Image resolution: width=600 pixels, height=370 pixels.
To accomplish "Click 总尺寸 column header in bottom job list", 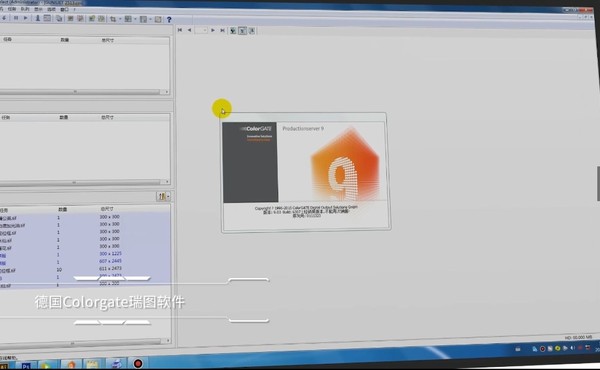I will (107, 209).
